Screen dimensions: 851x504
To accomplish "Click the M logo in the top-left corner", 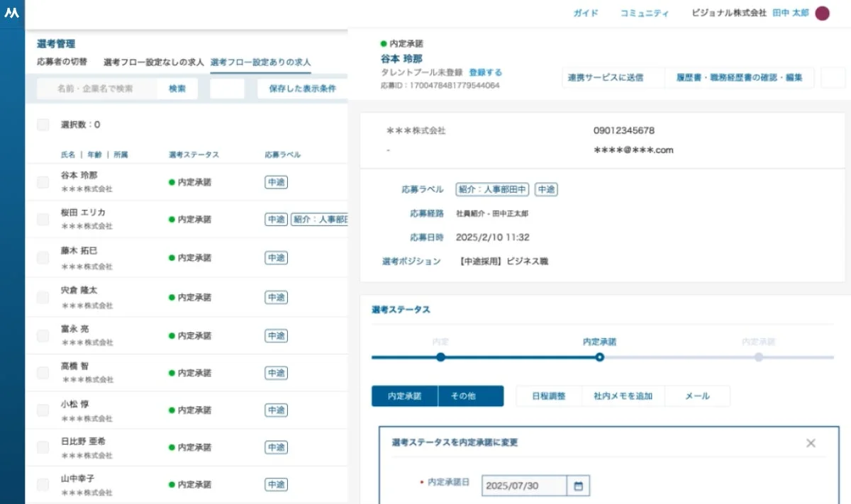I will pyautogui.click(x=11, y=13).
